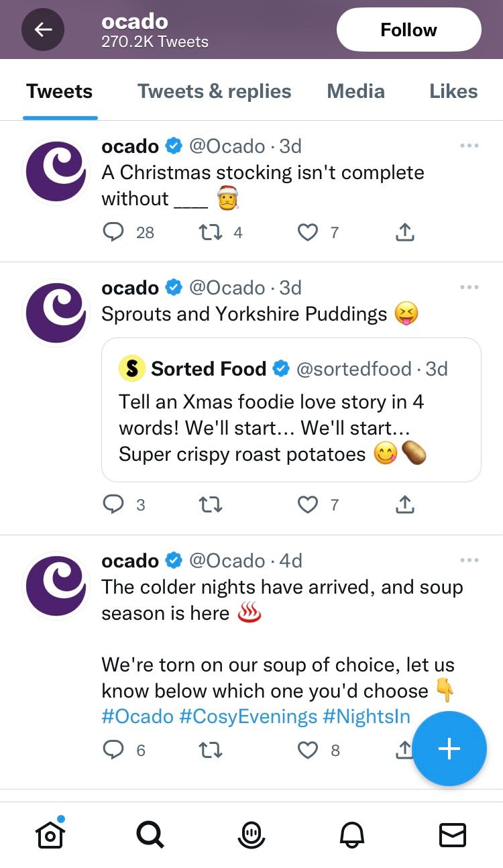503x868 pixels.
Task: Open the Search magnifier in bottom bar
Action: tap(150, 835)
